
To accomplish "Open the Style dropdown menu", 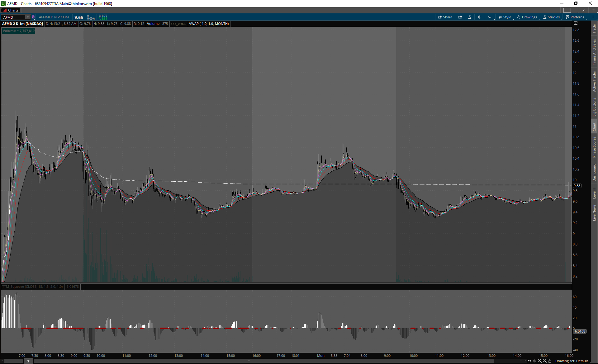I will tap(505, 17).
